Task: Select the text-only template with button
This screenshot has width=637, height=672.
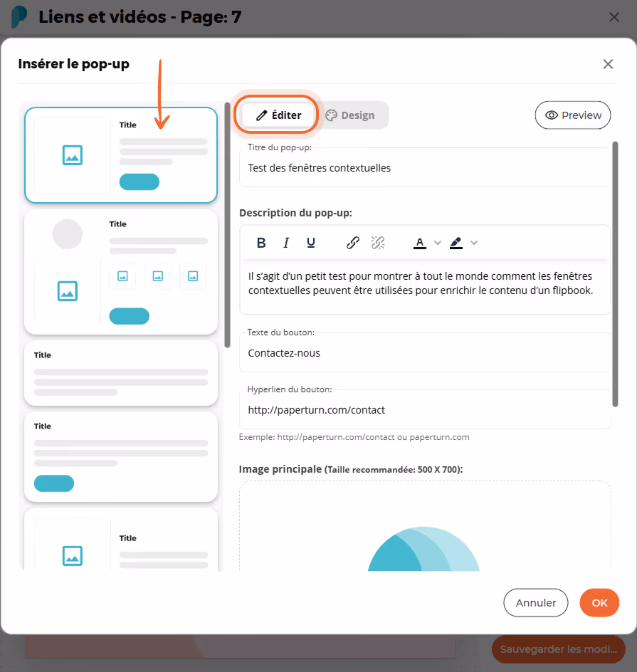Action: click(121, 457)
